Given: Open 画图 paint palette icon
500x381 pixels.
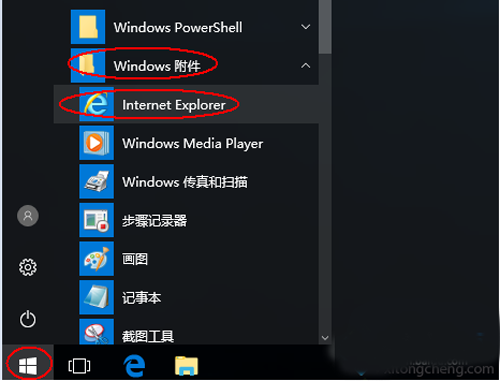Looking at the screenshot, I should (96, 259).
